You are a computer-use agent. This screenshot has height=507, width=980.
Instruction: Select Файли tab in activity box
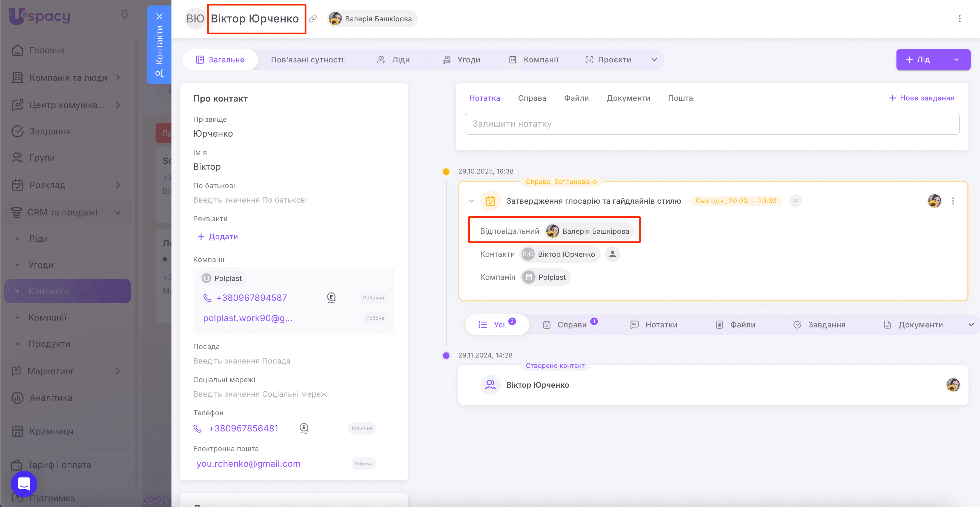coord(576,98)
